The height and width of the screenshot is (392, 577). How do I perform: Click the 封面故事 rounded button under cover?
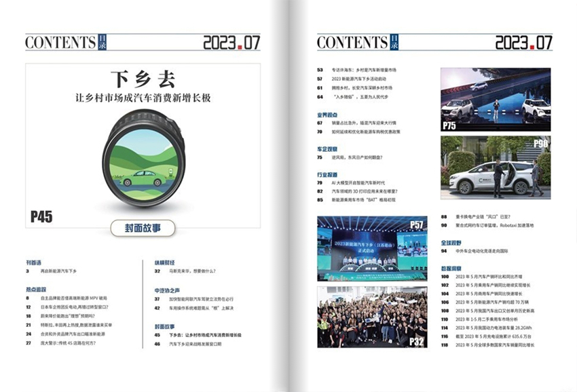(143, 228)
